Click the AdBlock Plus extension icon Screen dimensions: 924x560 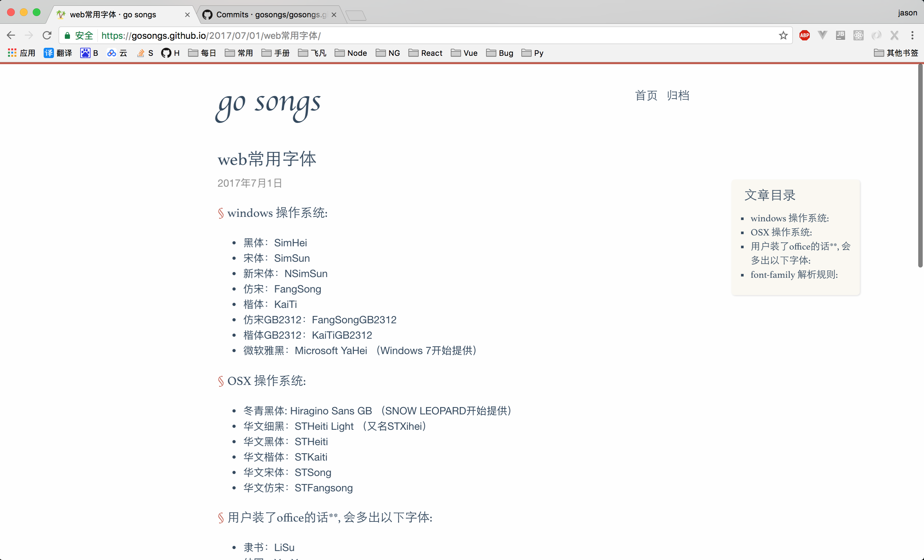(x=804, y=35)
